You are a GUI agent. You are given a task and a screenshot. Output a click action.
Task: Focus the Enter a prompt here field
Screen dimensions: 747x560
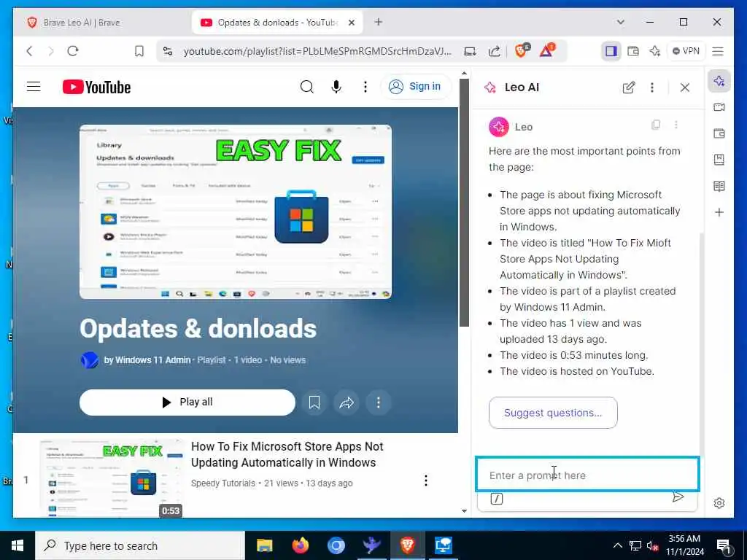click(x=587, y=475)
